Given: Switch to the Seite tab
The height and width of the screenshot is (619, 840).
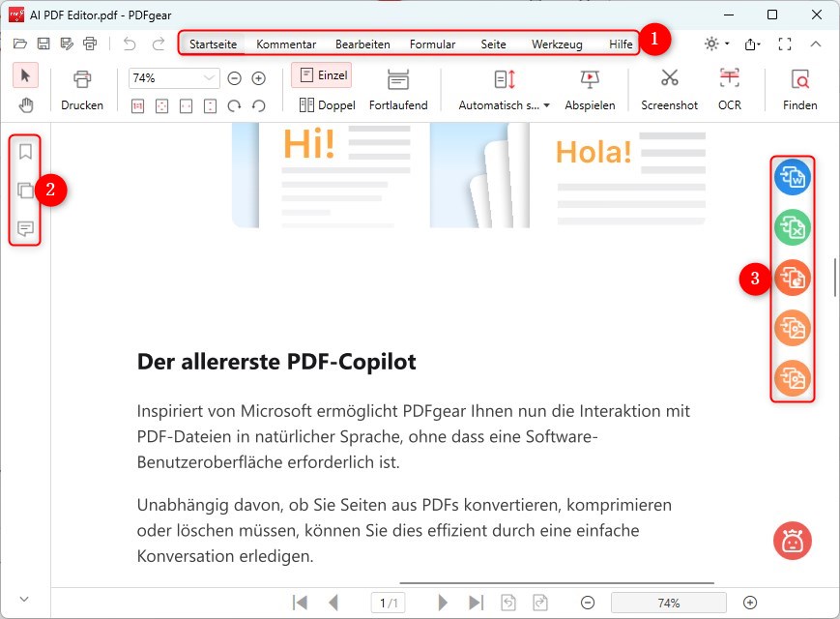Looking at the screenshot, I should coord(493,44).
